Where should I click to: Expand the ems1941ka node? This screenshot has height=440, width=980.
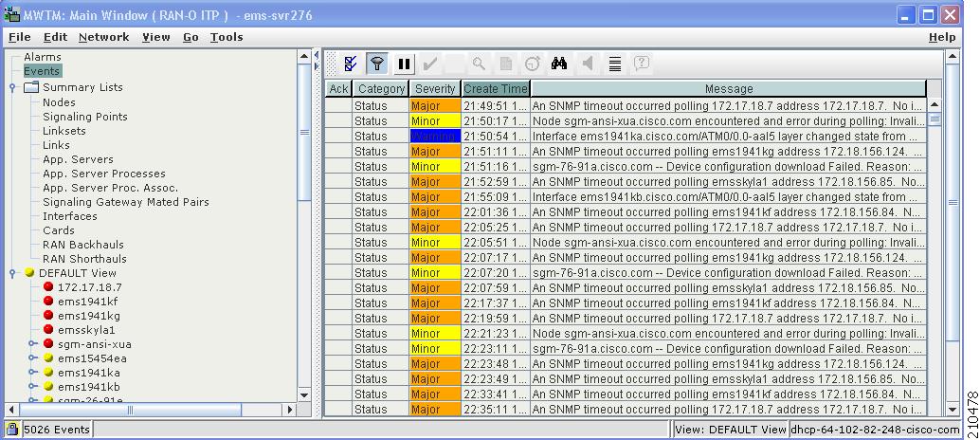click(x=32, y=373)
